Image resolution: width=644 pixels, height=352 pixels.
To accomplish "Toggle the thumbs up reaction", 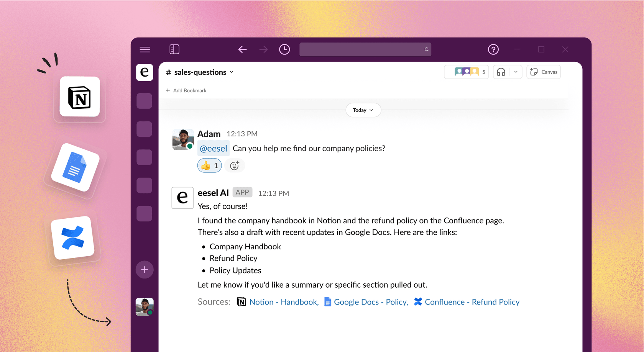I will point(210,165).
